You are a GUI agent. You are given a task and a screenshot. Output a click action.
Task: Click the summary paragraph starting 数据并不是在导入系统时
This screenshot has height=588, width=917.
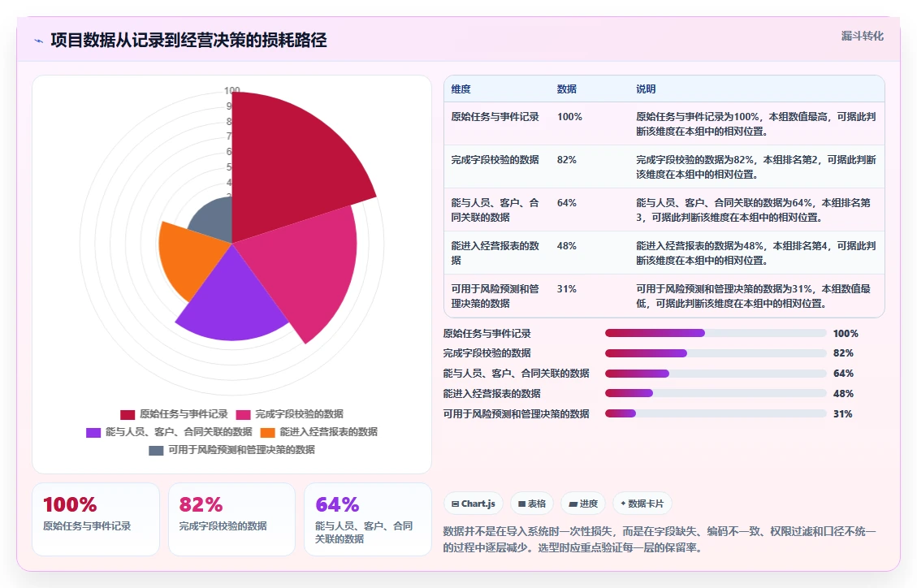click(660, 539)
